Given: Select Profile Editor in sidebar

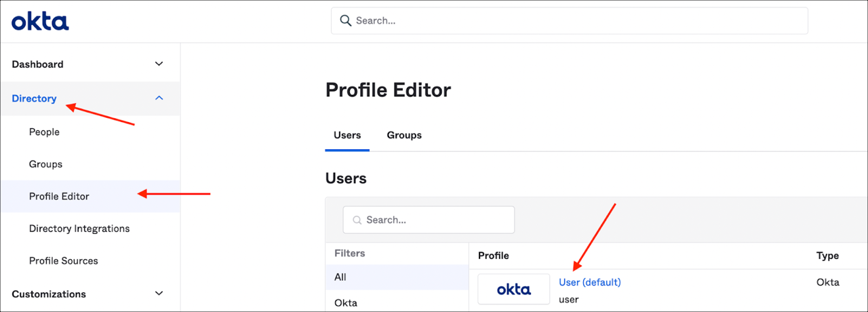Looking at the screenshot, I should point(59,197).
